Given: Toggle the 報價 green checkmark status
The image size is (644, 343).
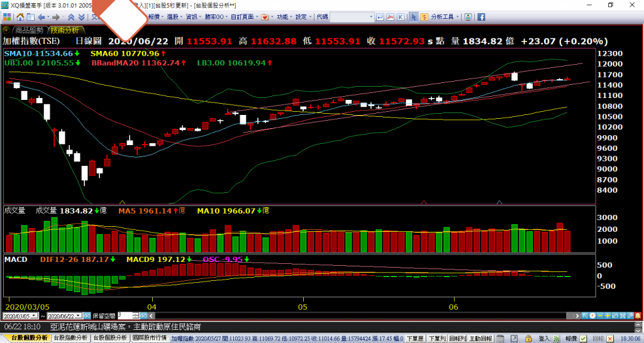Looking at the screenshot, I should pos(584,339).
